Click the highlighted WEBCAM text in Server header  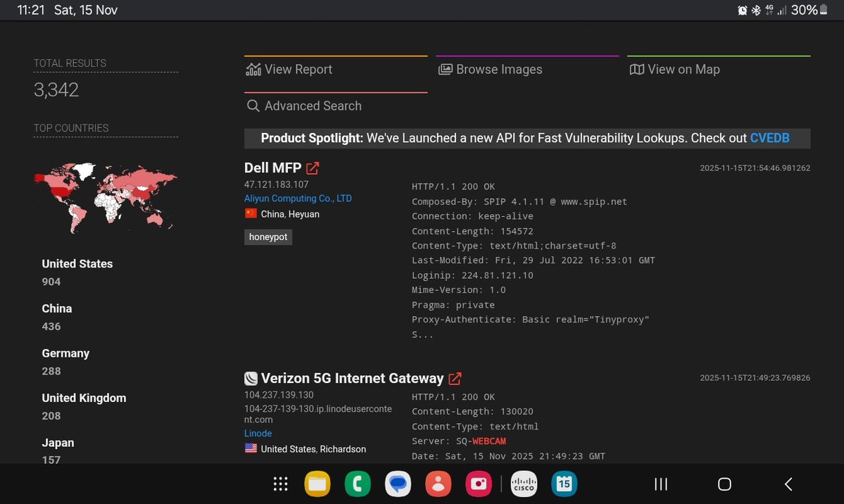click(x=489, y=441)
